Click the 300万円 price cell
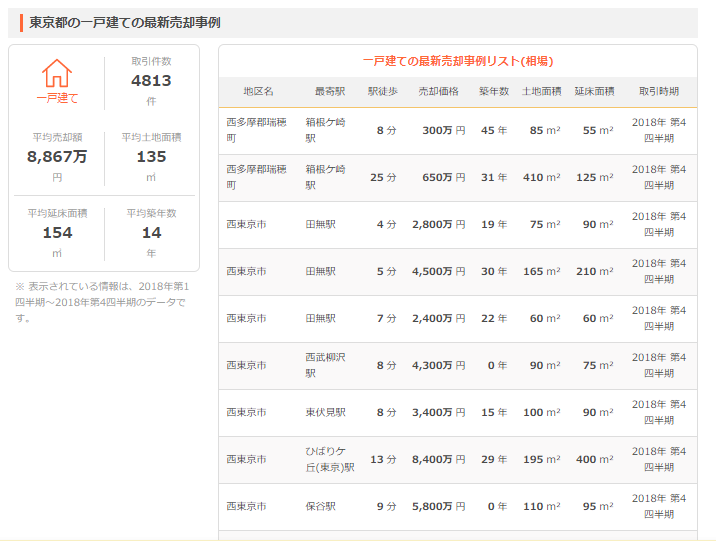This screenshot has width=716, height=541. point(443,131)
